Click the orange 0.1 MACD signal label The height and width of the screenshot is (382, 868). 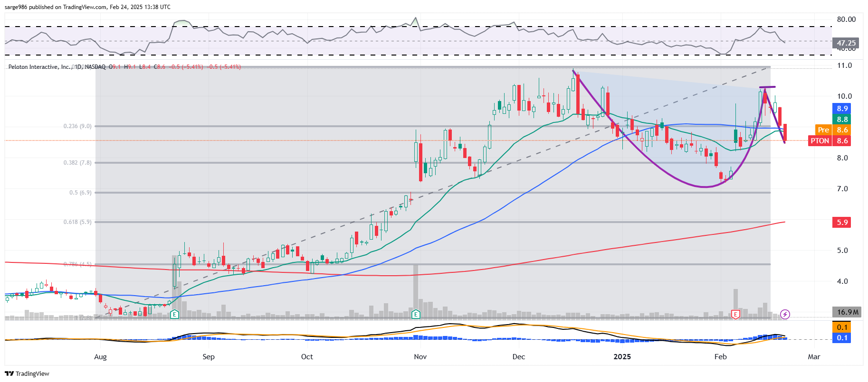click(x=842, y=327)
